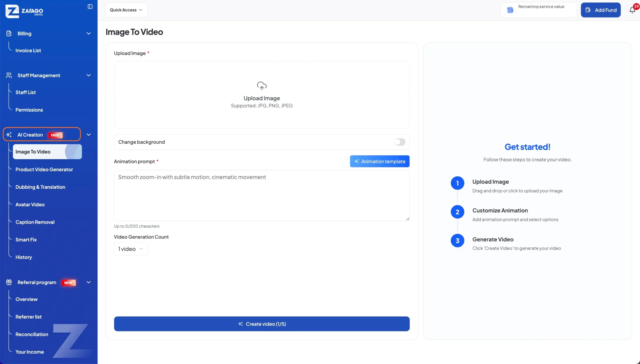
Task: Click the Zafago Digital logo
Action: coord(24,11)
